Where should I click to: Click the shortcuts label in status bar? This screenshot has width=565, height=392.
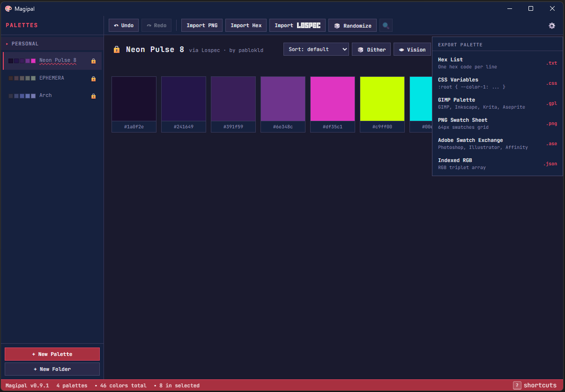540,385
